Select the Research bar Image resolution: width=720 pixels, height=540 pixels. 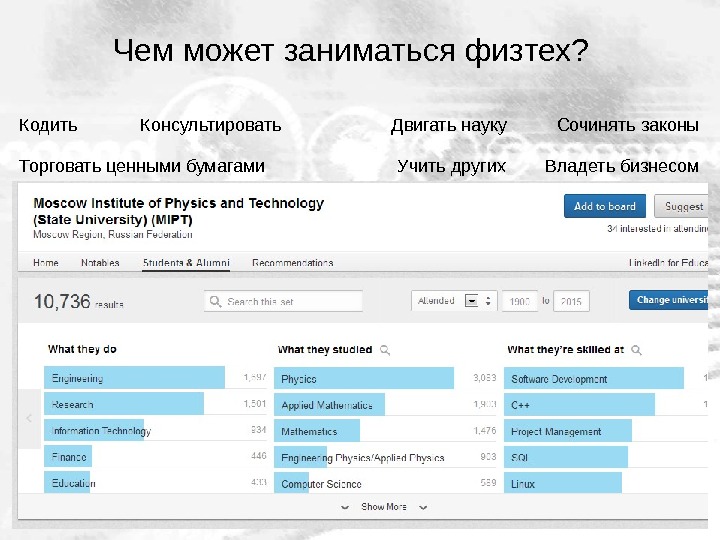coord(124,404)
